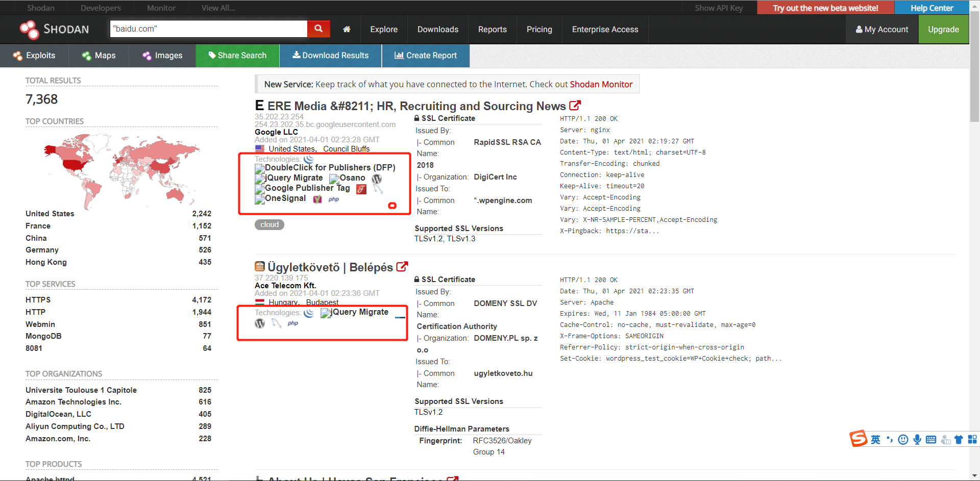The width and height of the screenshot is (980, 481).
Task: Click the Sogou input method S logo
Action: [x=859, y=438]
